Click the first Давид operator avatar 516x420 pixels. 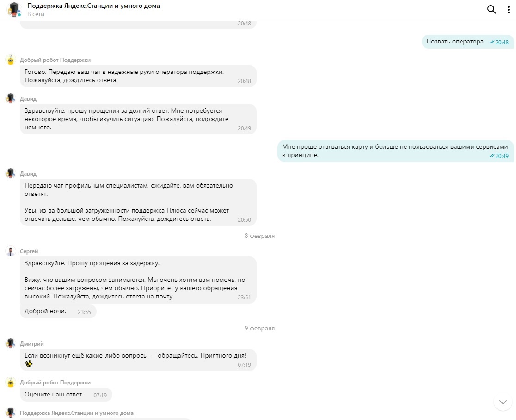click(11, 98)
